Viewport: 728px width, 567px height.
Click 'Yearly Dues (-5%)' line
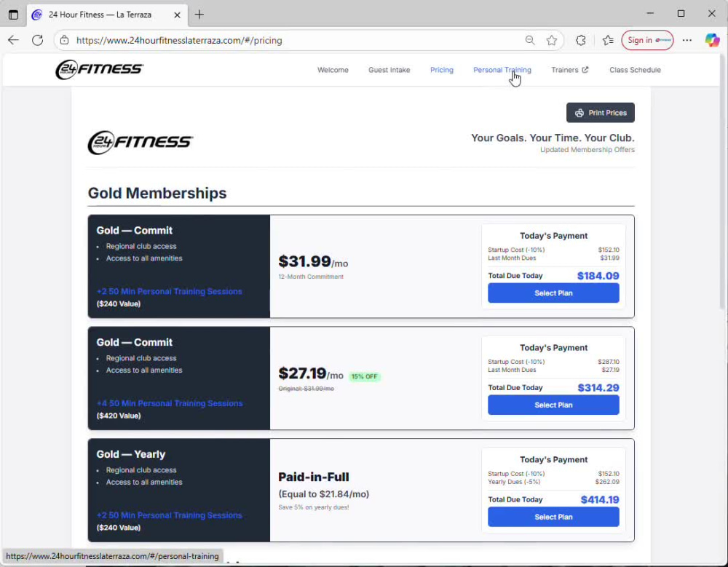click(x=514, y=482)
